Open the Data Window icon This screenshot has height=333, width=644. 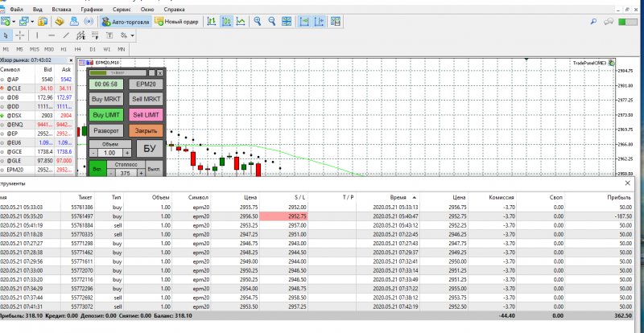(60, 22)
